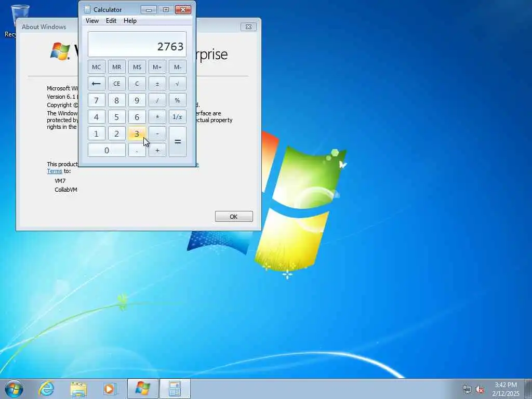The image size is (532, 399).
Task: Click the equals button
Action: tap(178, 141)
